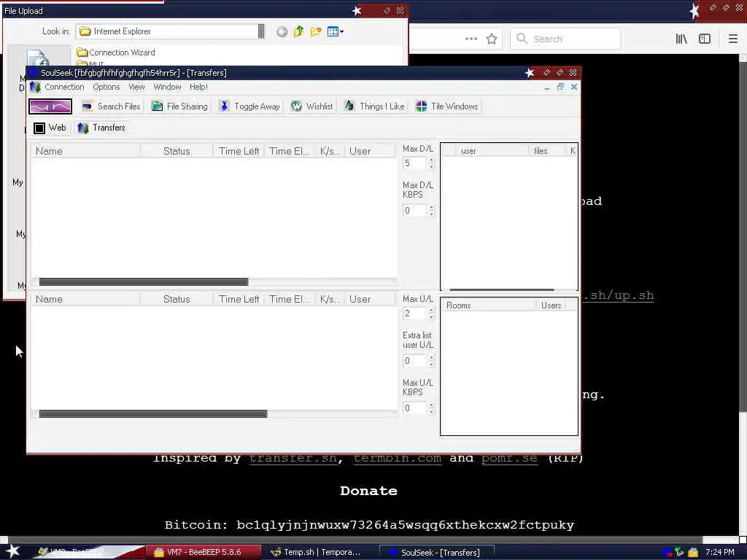This screenshot has width=747, height=560.
Task: Decrease the Max D/L KBPS spinner value
Action: coord(432,214)
